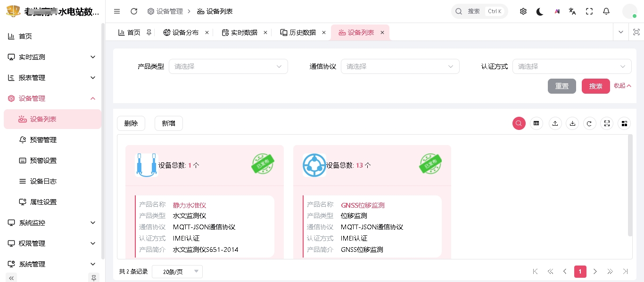Image resolution: width=644 pixels, height=282 pixels.
Task: Click the refresh icon in top header
Action: (x=134, y=11)
